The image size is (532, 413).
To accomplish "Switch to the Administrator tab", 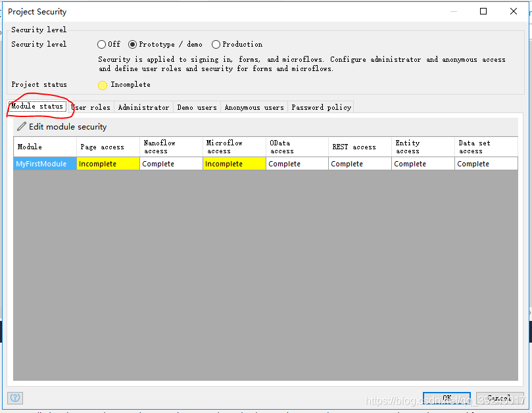I will coord(143,108).
